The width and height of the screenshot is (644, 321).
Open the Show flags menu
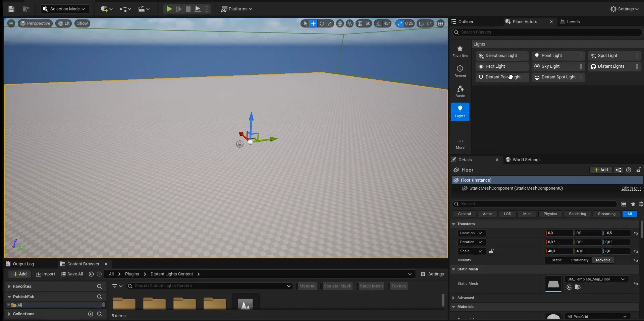click(82, 23)
